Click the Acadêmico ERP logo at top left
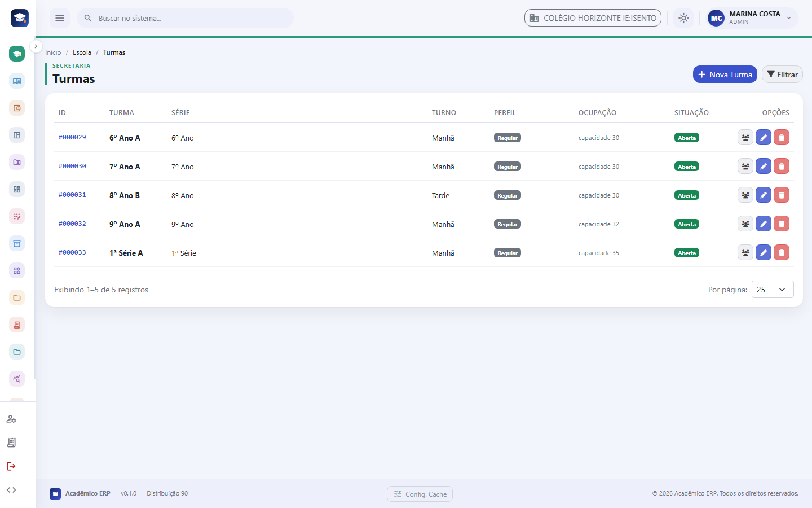Screen dimensions: 812x508 pyautogui.click(x=20, y=18)
